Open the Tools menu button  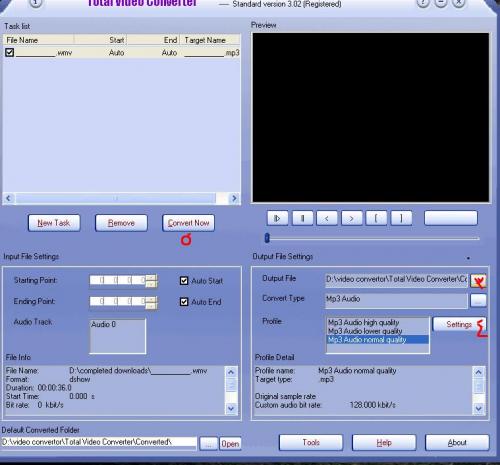click(311, 442)
